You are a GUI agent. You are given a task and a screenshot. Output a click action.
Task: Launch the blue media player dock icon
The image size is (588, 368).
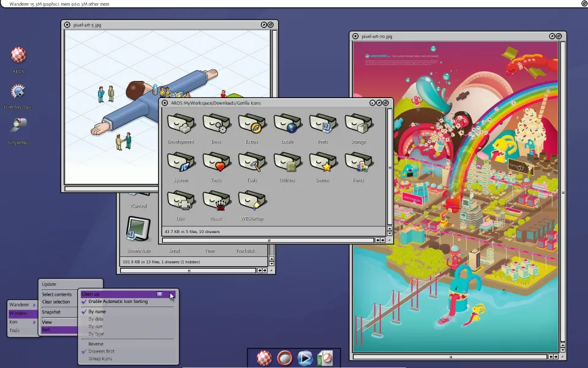click(x=305, y=358)
